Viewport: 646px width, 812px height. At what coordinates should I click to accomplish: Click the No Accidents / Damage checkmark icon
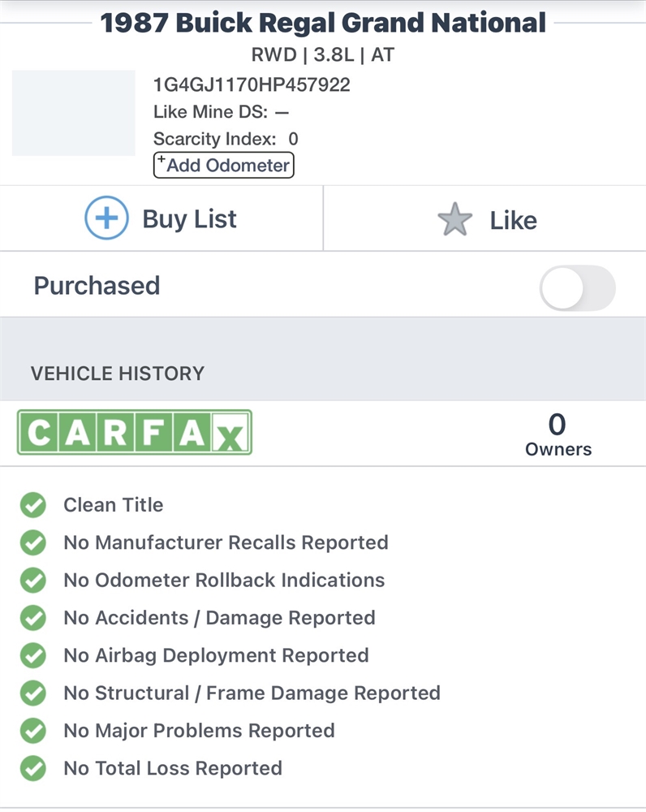tap(33, 618)
